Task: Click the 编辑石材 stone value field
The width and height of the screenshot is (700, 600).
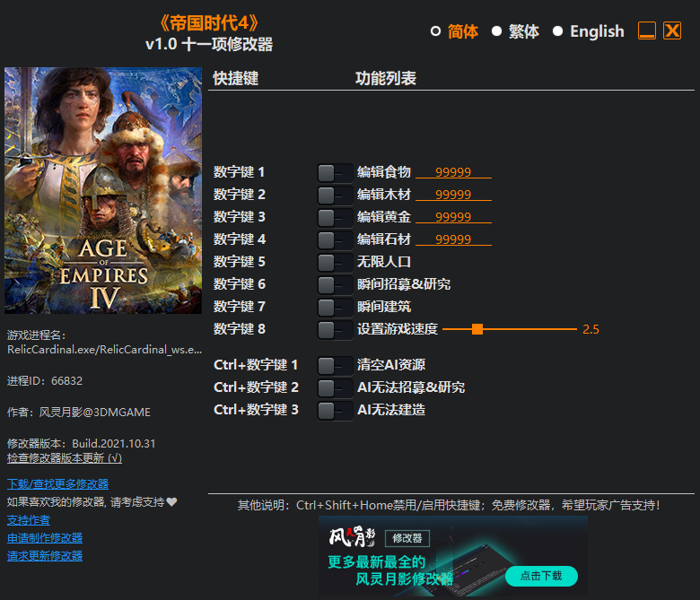Action: [453, 239]
